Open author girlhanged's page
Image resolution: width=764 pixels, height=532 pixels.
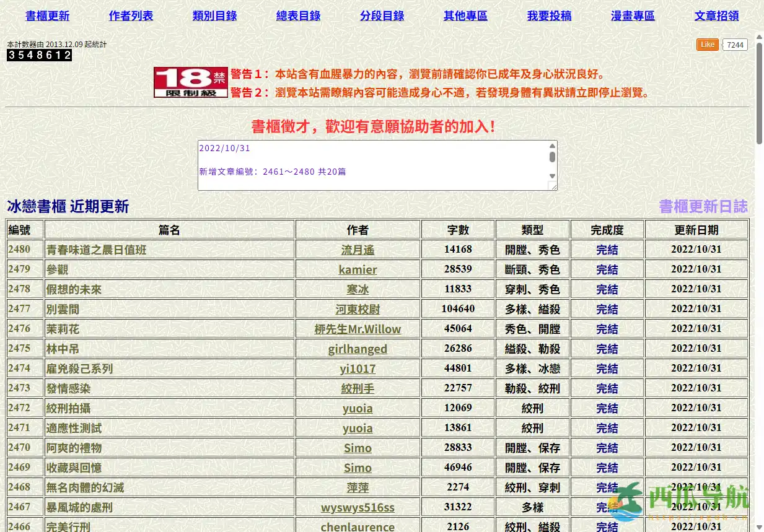click(x=358, y=349)
